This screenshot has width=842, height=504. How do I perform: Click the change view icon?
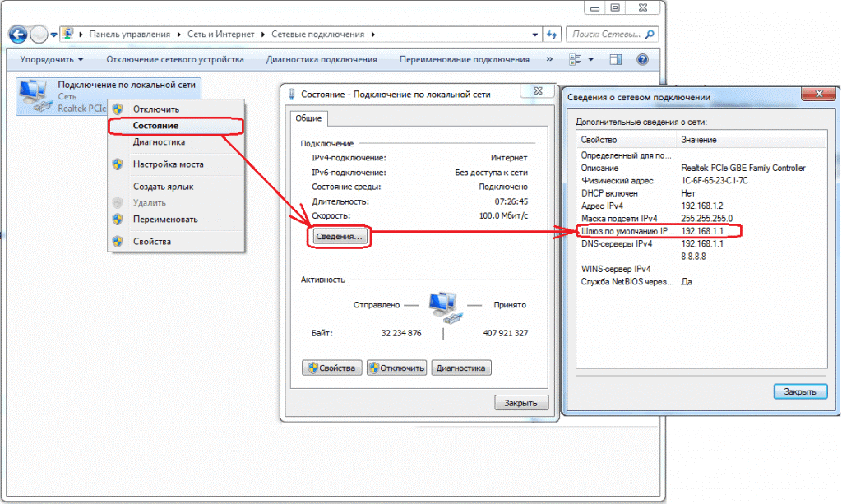576,60
